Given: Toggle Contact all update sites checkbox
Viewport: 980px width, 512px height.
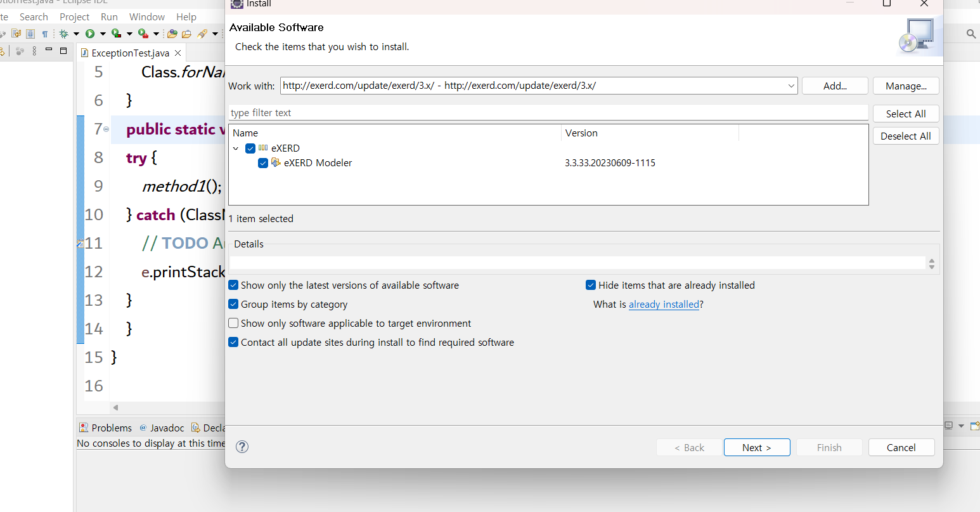Looking at the screenshot, I should [x=233, y=343].
